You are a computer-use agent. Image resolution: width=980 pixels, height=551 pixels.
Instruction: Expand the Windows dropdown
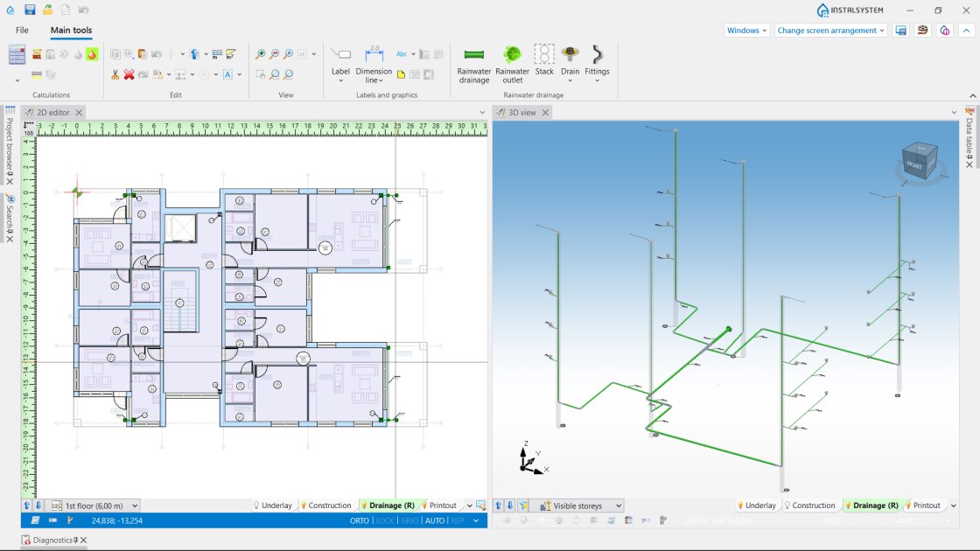tap(747, 30)
